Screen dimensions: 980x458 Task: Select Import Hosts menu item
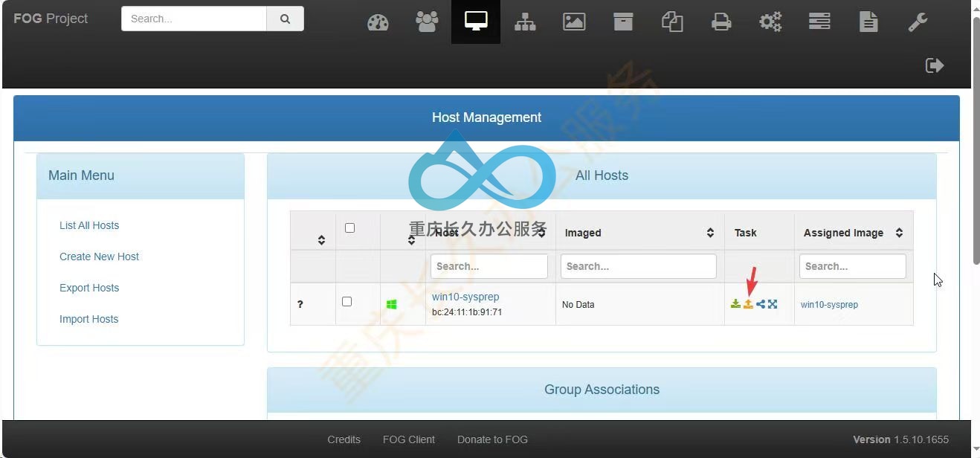[x=89, y=319]
